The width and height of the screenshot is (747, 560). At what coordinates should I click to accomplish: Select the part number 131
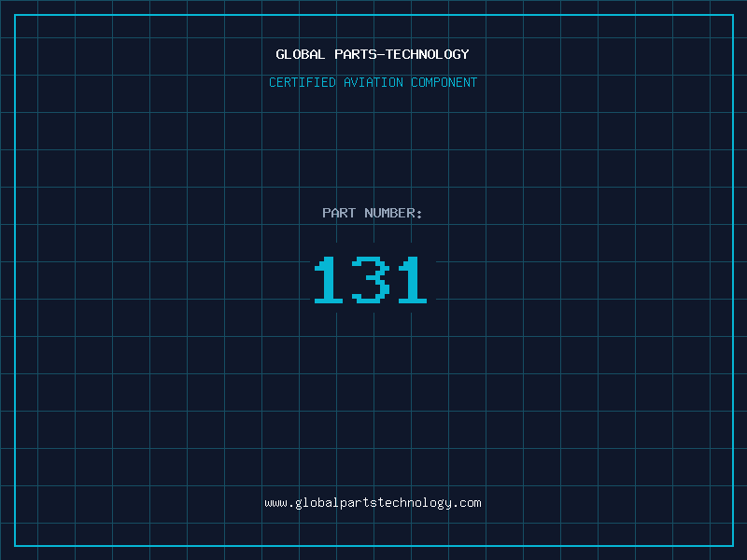(x=371, y=280)
